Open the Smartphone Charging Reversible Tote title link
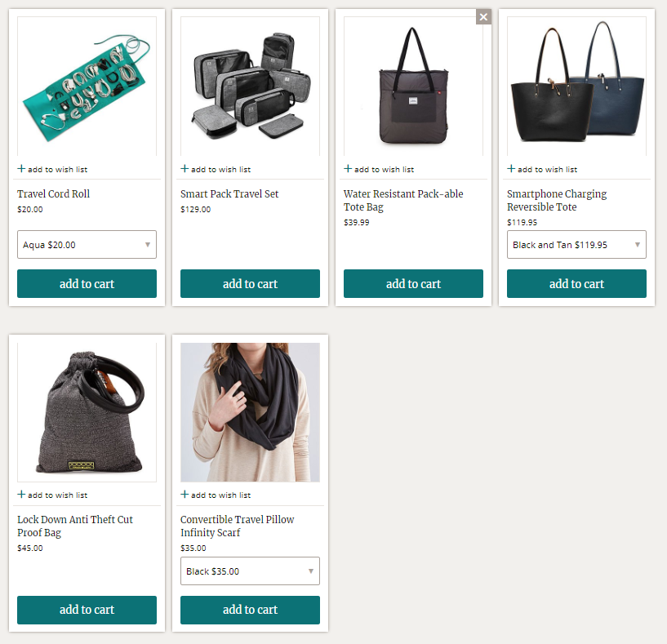 click(557, 200)
